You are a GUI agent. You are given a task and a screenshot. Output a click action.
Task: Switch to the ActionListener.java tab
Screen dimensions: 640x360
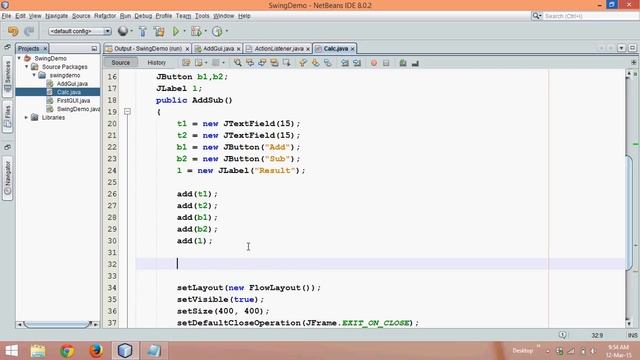(x=279, y=49)
